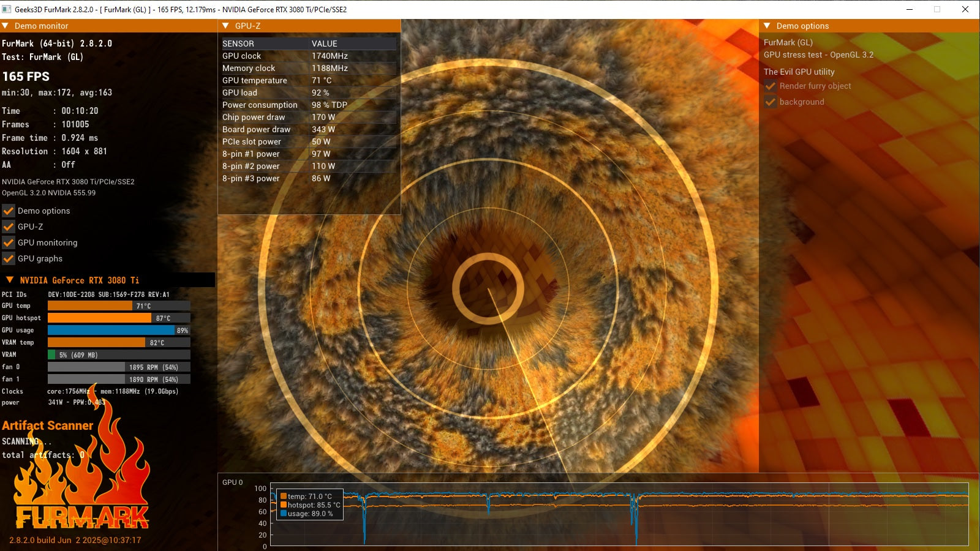The height and width of the screenshot is (551, 980).
Task: Click GPU stress test - OpenGL 3.2 label
Action: click(x=819, y=54)
